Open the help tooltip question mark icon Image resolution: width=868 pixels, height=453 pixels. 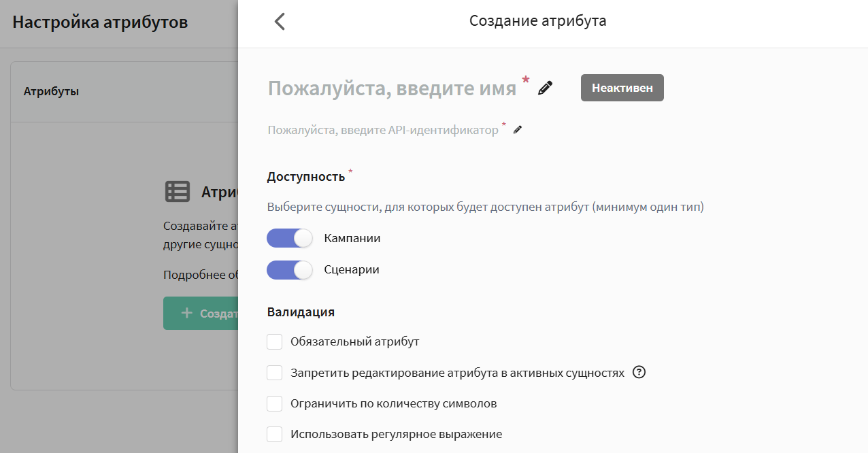tap(639, 372)
